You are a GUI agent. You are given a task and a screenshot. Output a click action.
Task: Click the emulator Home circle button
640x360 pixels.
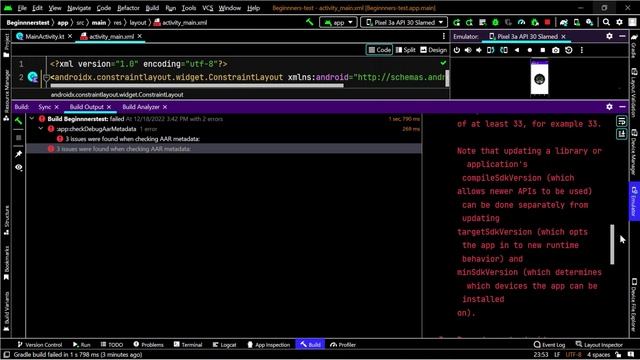(530, 50)
